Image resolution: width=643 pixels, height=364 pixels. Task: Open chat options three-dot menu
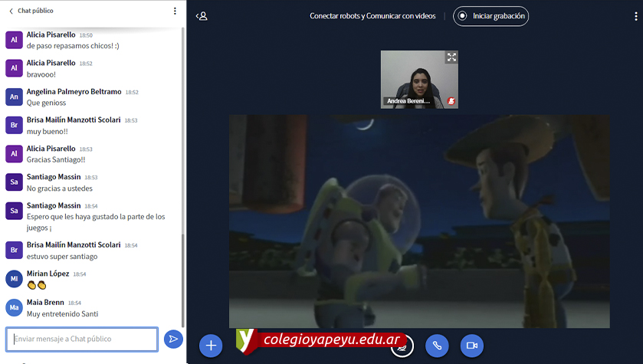tap(175, 11)
